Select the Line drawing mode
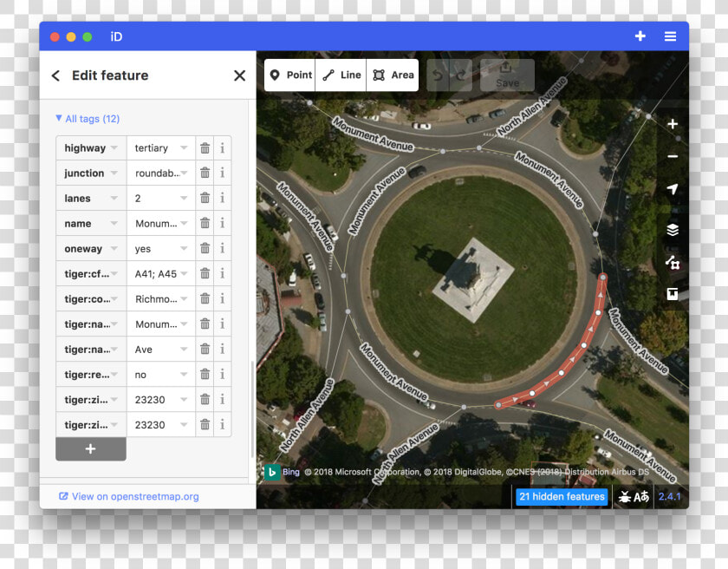Viewport: 728px width, 569px height. tap(341, 75)
